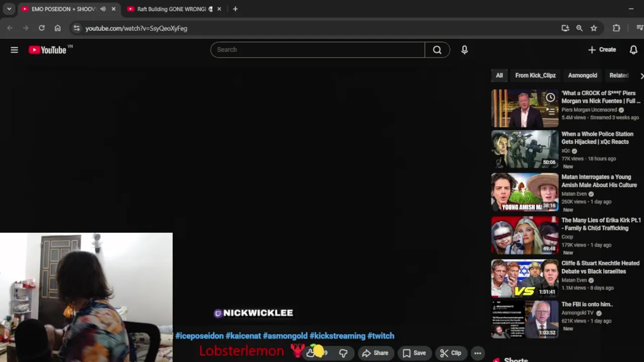This screenshot has width=644, height=362.
Task: Open the Piers Morgan vs Nick Fuentes thumbnail
Action: (x=525, y=108)
